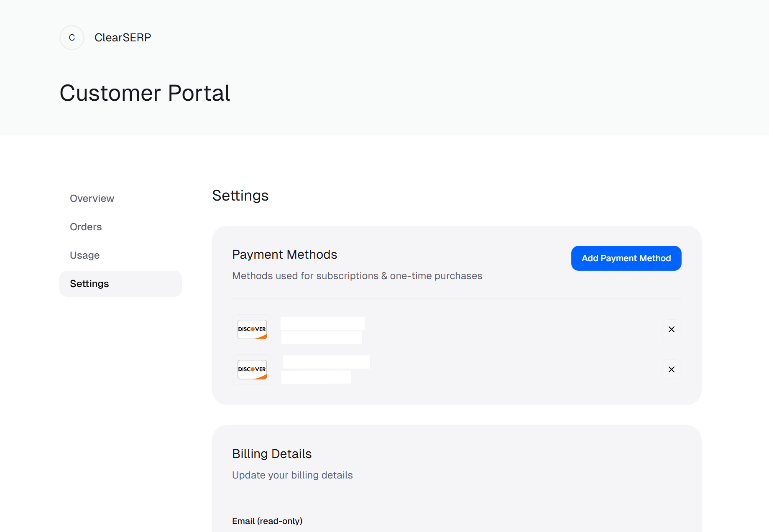Click the Customer Portal title
The height and width of the screenshot is (532, 769).
(x=145, y=93)
